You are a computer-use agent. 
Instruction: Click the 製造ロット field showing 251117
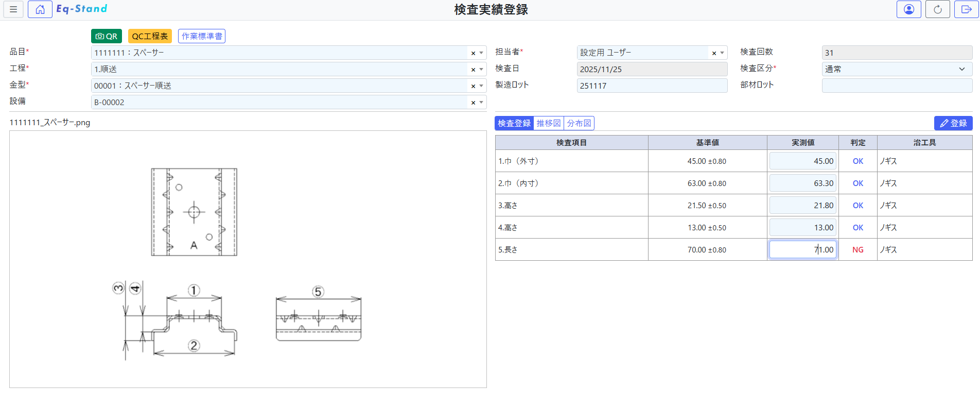pos(652,86)
